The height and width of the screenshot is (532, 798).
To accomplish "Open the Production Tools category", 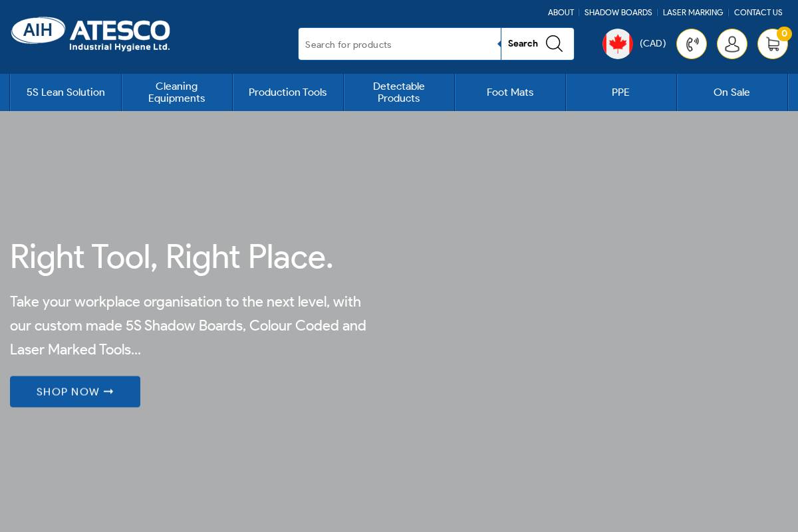I will click(x=287, y=92).
